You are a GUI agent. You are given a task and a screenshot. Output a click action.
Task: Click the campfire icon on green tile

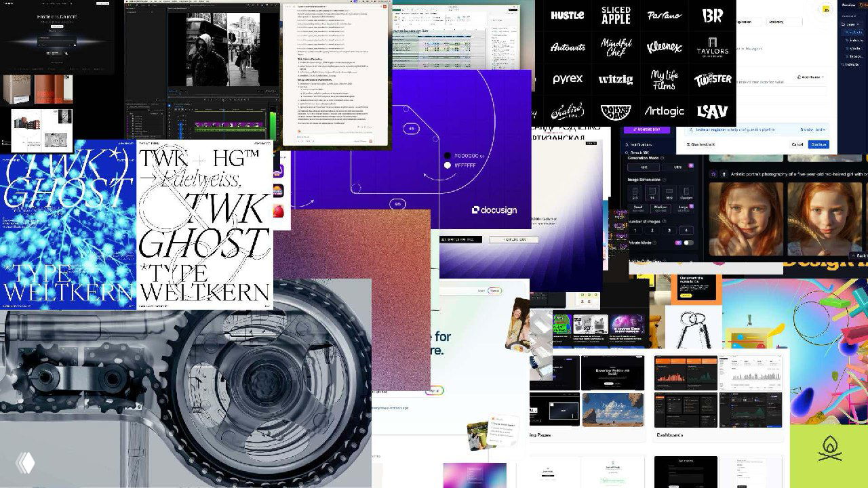(x=829, y=448)
